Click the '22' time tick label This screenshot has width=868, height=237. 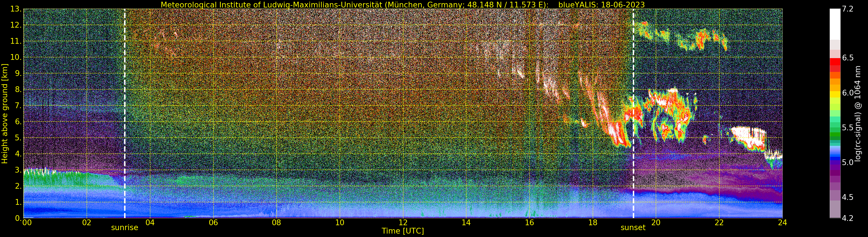[719, 223]
